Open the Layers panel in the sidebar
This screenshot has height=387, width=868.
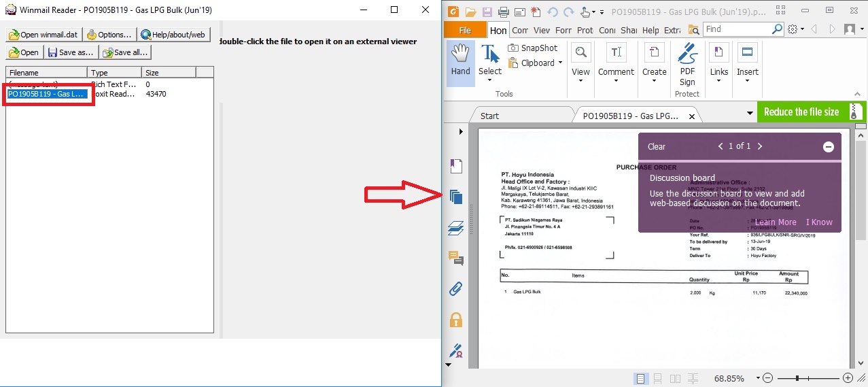click(x=456, y=228)
